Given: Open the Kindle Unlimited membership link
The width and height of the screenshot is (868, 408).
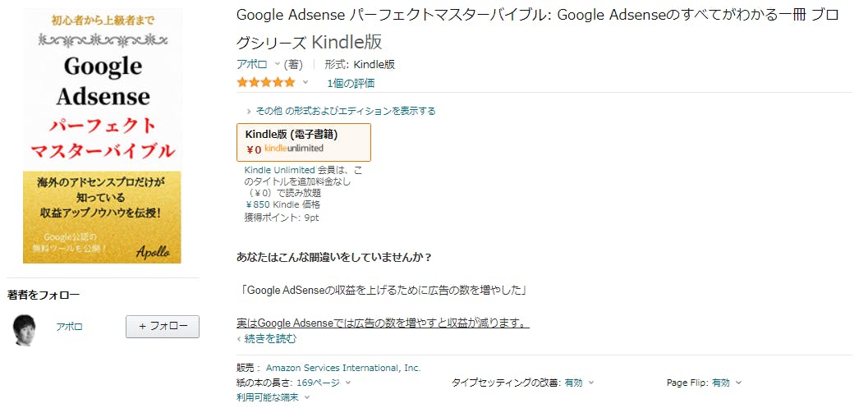Looking at the screenshot, I should (279, 170).
